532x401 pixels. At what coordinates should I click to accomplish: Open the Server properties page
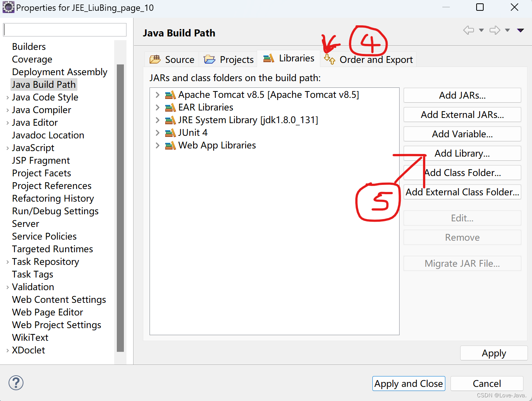pos(25,224)
